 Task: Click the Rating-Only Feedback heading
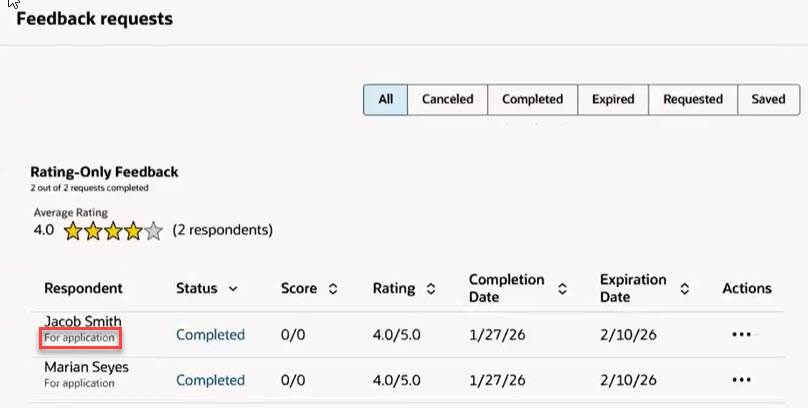click(x=104, y=172)
